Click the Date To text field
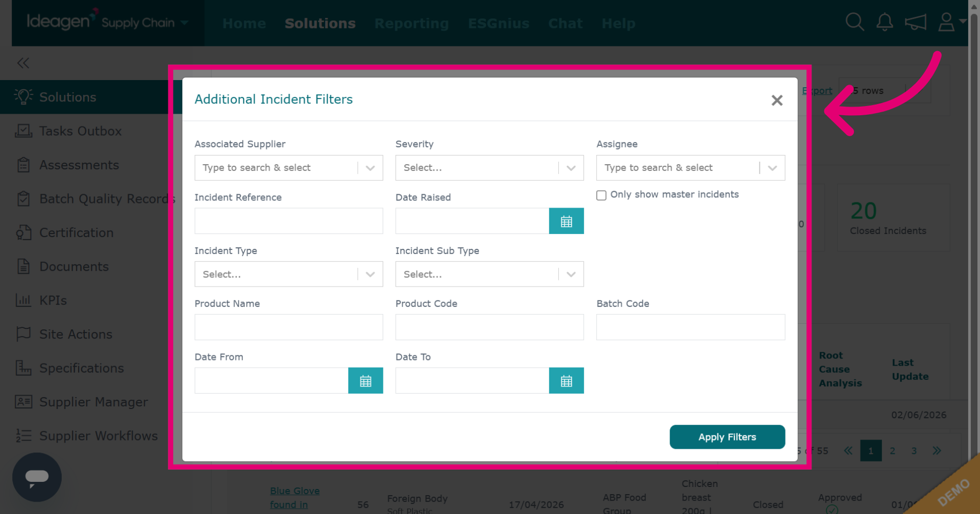 pyautogui.click(x=472, y=380)
